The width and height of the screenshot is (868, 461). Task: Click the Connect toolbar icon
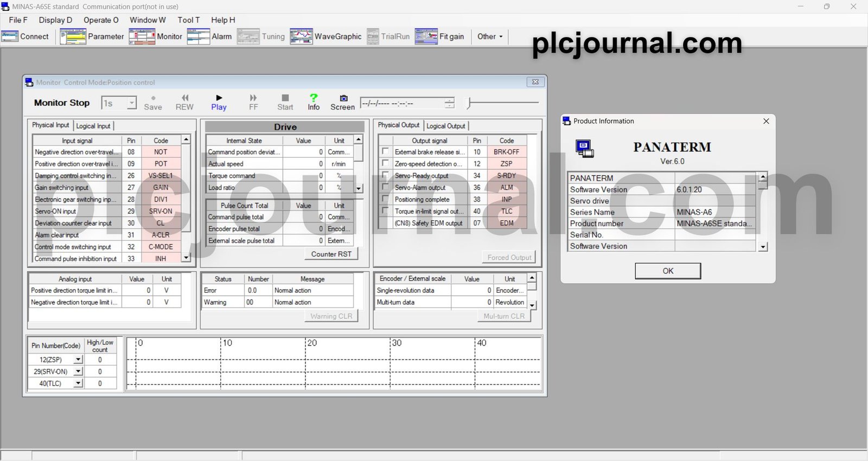(x=10, y=36)
